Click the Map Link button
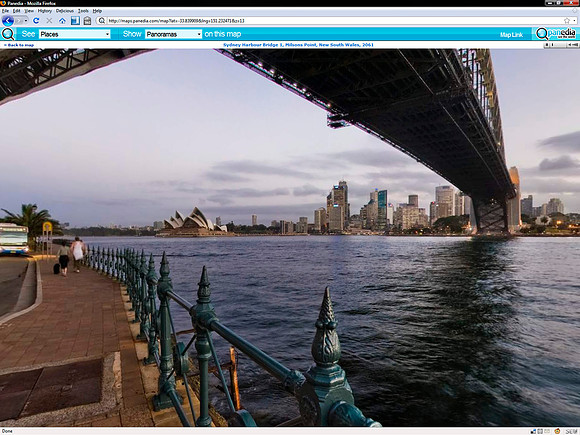This screenshot has width=580, height=435. 511,35
